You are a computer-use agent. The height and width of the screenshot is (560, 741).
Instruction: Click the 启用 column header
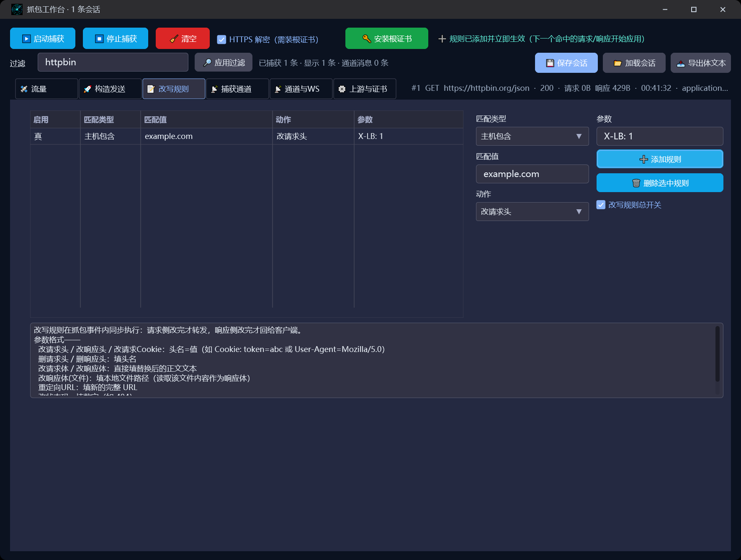coord(55,120)
